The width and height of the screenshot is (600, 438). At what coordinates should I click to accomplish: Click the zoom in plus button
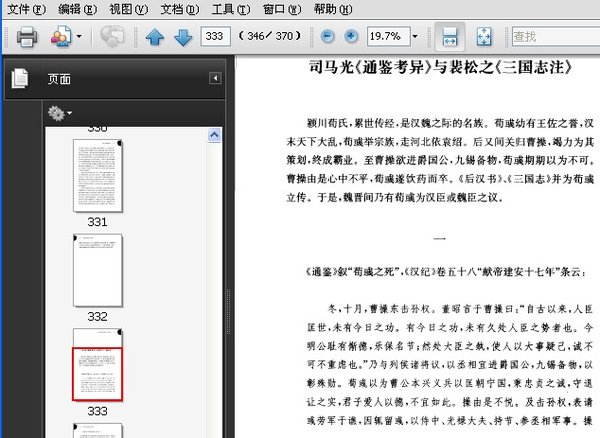[x=351, y=37]
